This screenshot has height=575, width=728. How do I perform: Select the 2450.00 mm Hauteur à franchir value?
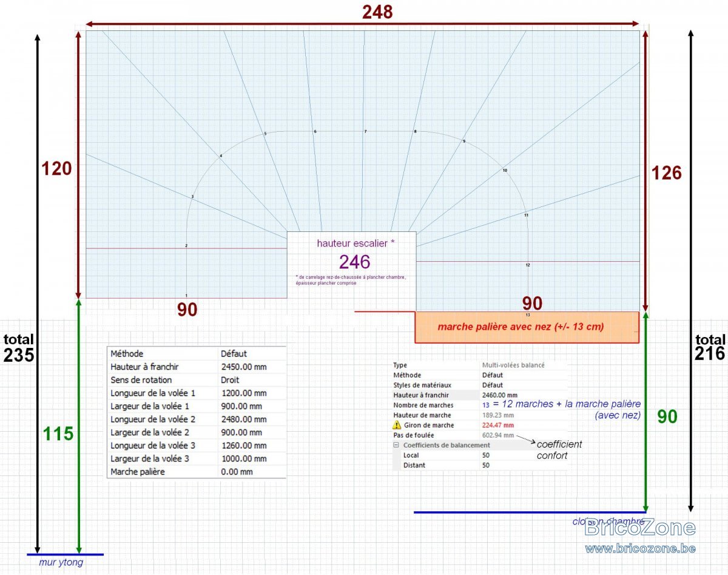(243, 367)
